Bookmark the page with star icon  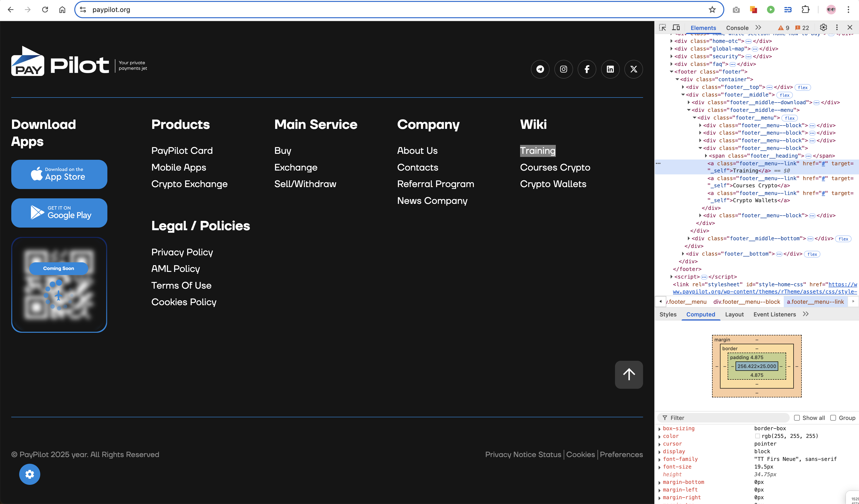click(712, 10)
